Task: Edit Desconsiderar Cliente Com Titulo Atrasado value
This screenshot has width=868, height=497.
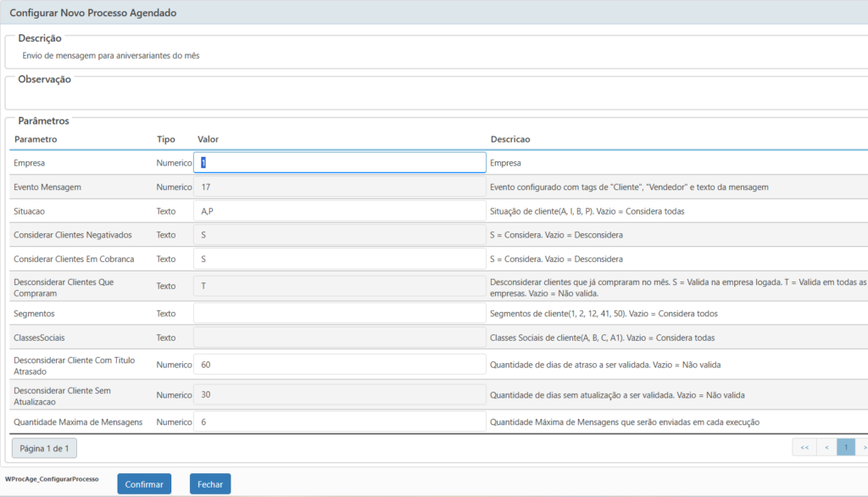Action: [339, 365]
